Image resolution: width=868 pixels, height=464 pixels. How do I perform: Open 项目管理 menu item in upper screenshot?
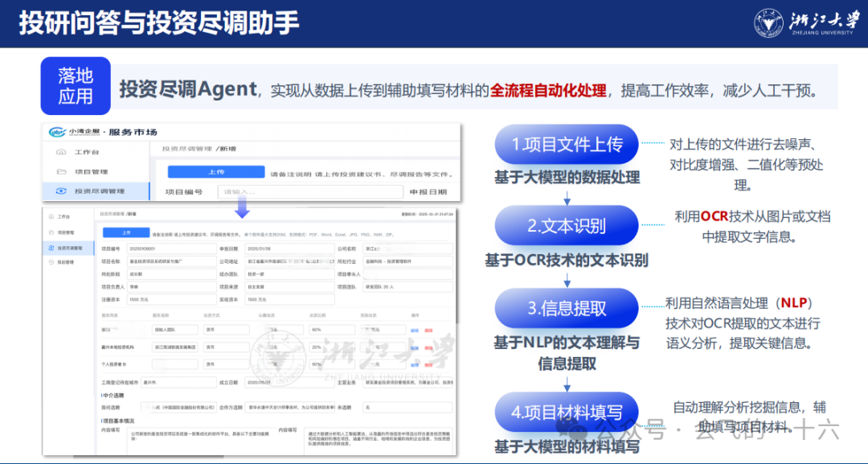(92, 171)
